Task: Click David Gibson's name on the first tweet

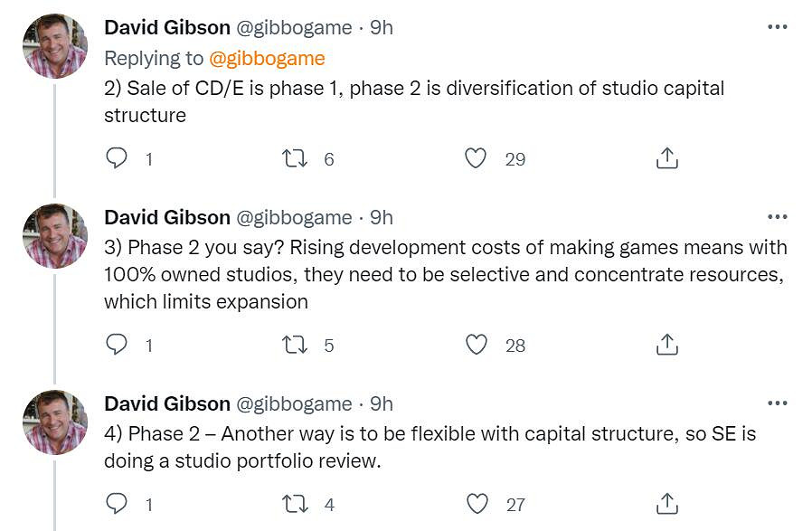Action: (167, 28)
